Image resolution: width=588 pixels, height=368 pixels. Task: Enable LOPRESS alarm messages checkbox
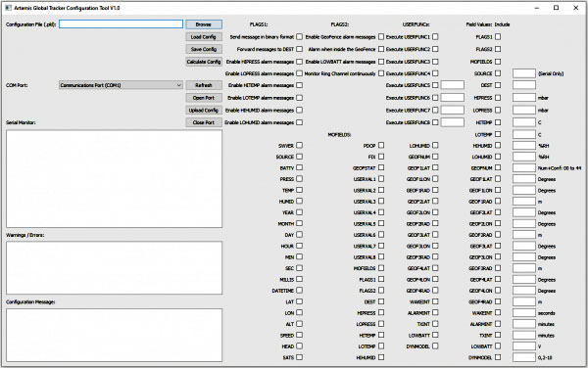point(299,73)
